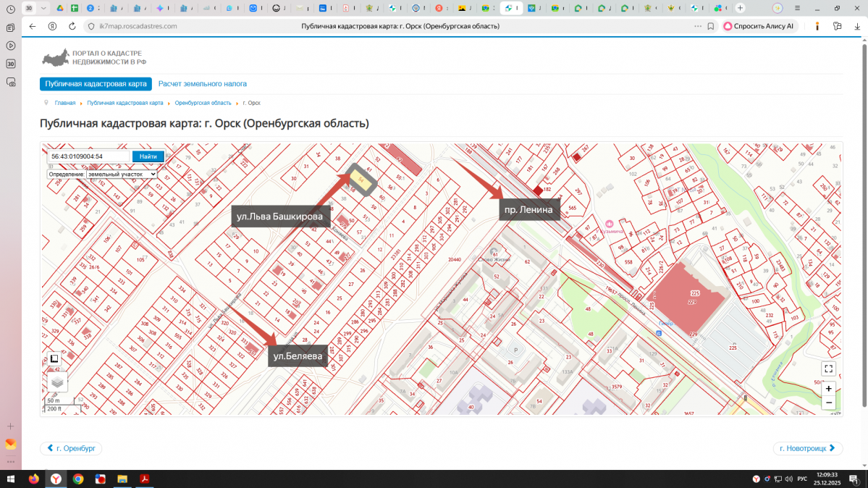
Task: Go back with browser back arrow
Action: [x=32, y=26]
